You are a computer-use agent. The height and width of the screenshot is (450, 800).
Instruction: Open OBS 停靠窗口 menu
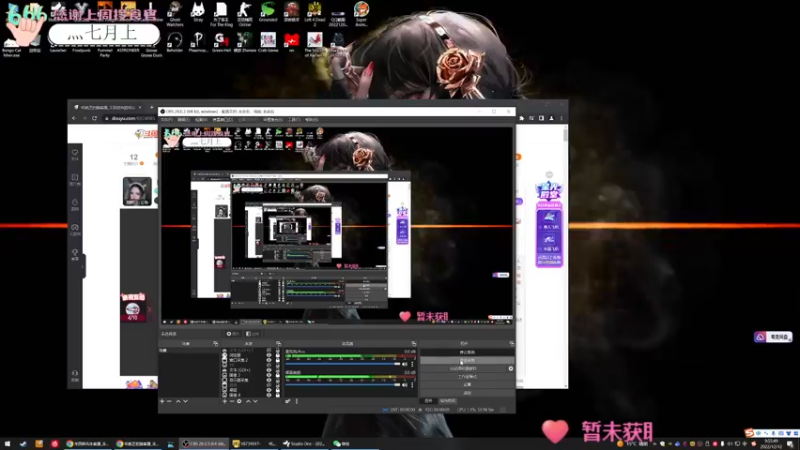coord(222,119)
